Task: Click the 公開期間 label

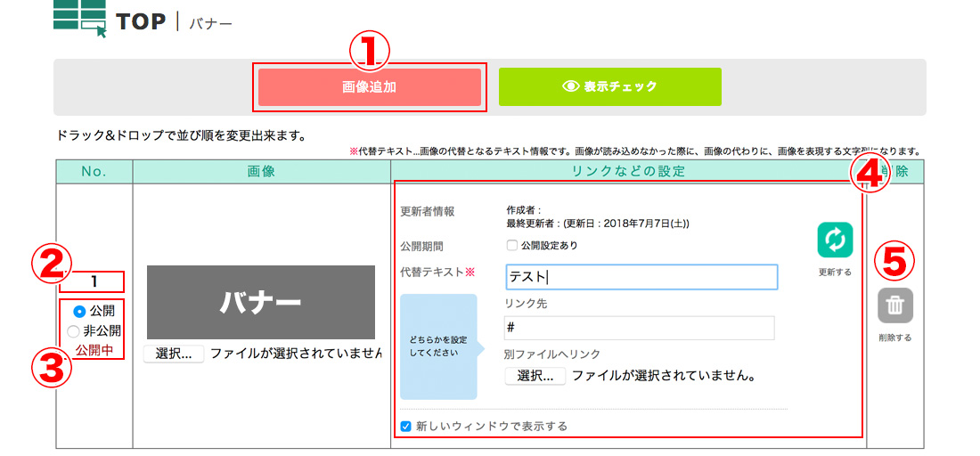Action: click(421, 246)
